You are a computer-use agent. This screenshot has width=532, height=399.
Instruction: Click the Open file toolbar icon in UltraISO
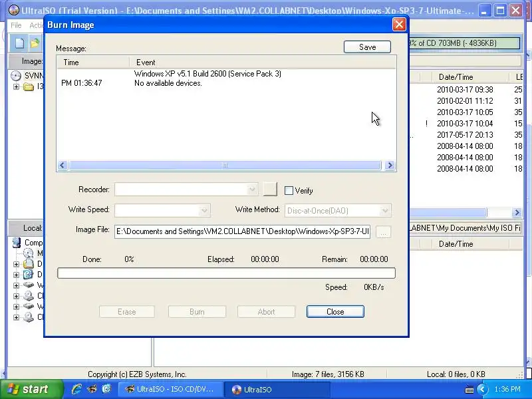pyautogui.click(x=35, y=43)
